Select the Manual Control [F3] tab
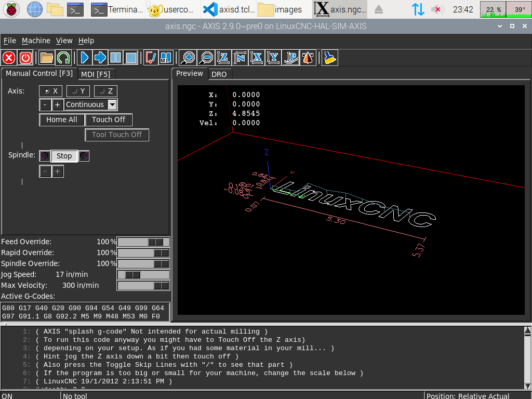This screenshot has height=399, width=532. pos(39,73)
